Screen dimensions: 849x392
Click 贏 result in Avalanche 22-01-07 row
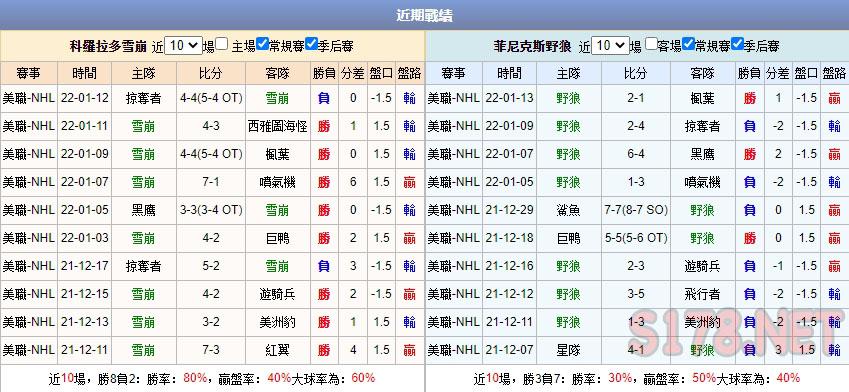(x=409, y=182)
